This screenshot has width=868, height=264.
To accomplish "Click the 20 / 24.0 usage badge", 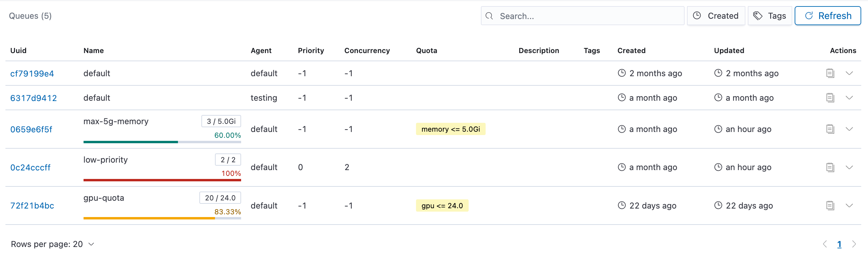I will pyautogui.click(x=220, y=198).
